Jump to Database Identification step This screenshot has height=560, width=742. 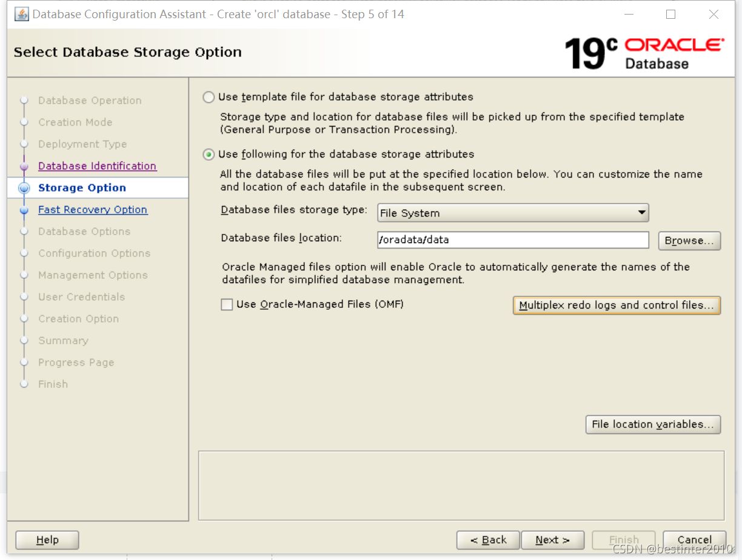point(97,166)
